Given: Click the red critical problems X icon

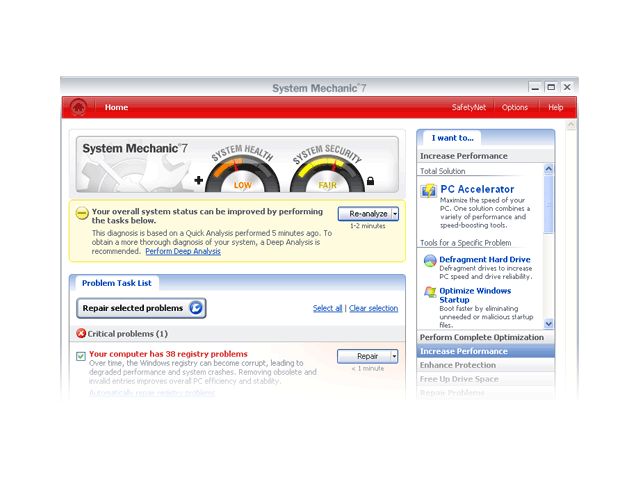Looking at the screenshot, I should 81,333.
